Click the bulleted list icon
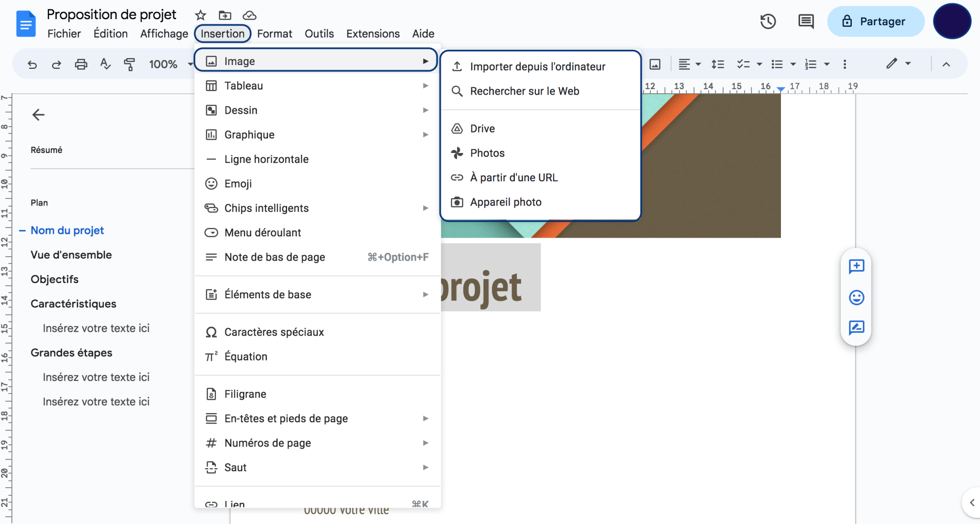980x524 pixels. click(777, 64)
